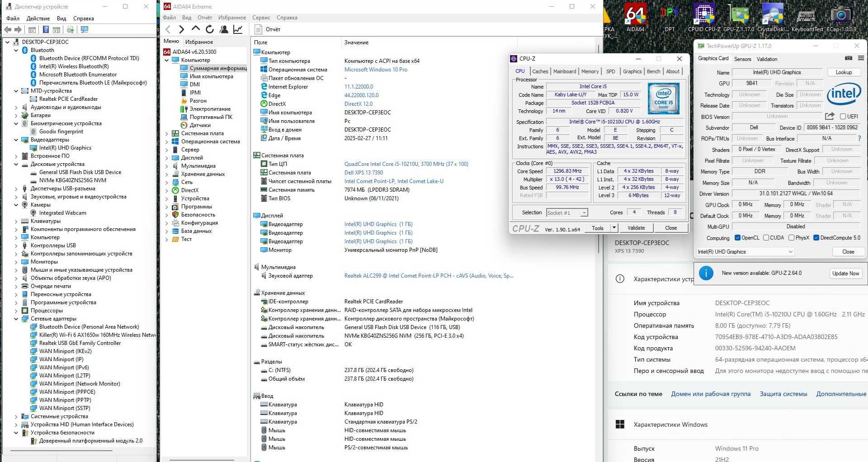Click GPU-Z screenshot camera icon
868x462 pixels.
pyautogui.click(x=849, y=58)
